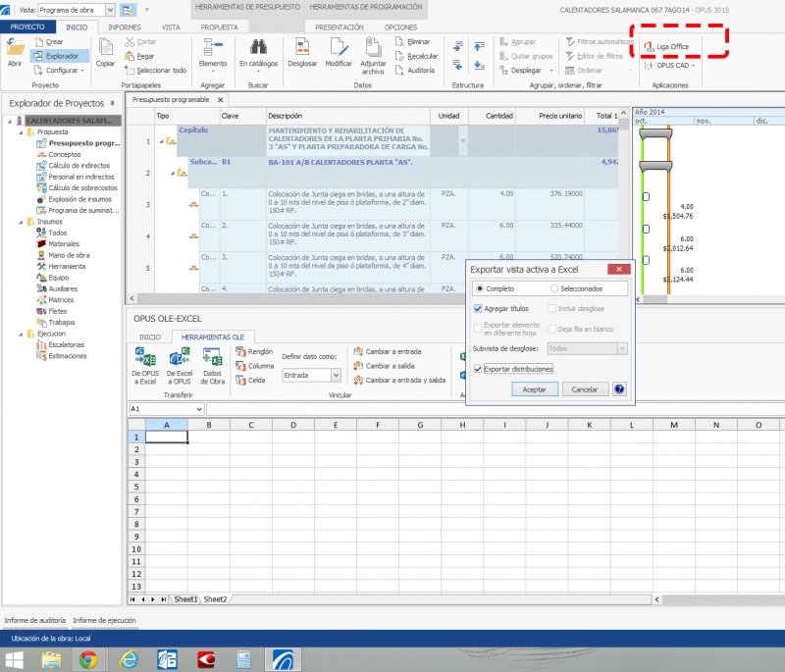This screenshot has width=785, height=672.
Task: Click the En catálogos binoculars icon
Action: [x=258, y=47]
